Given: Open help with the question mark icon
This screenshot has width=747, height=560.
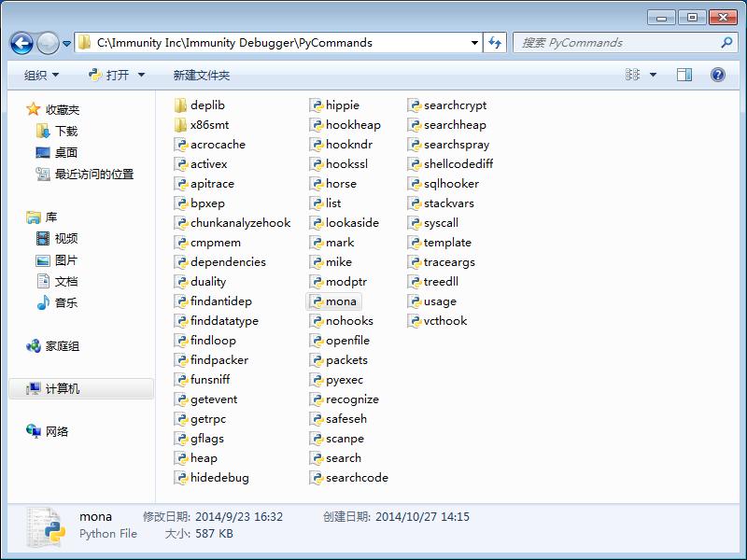Looking at the screenshot, I should click(x=717, y=75).
